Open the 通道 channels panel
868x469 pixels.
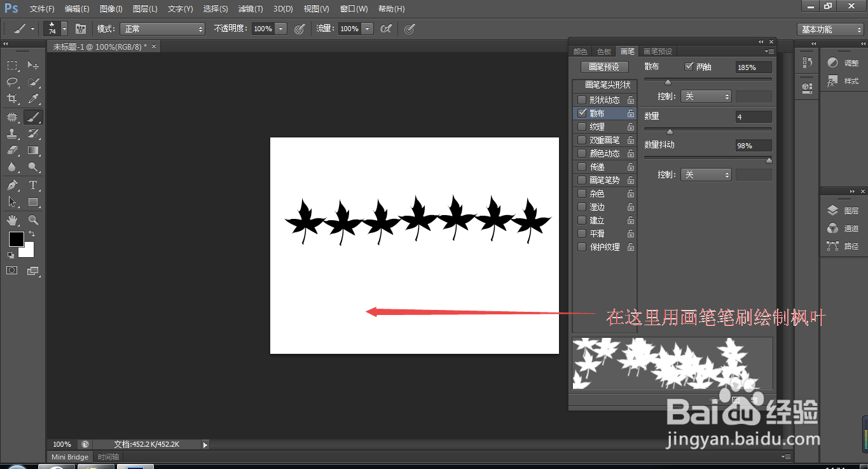[x=843, y=228]
